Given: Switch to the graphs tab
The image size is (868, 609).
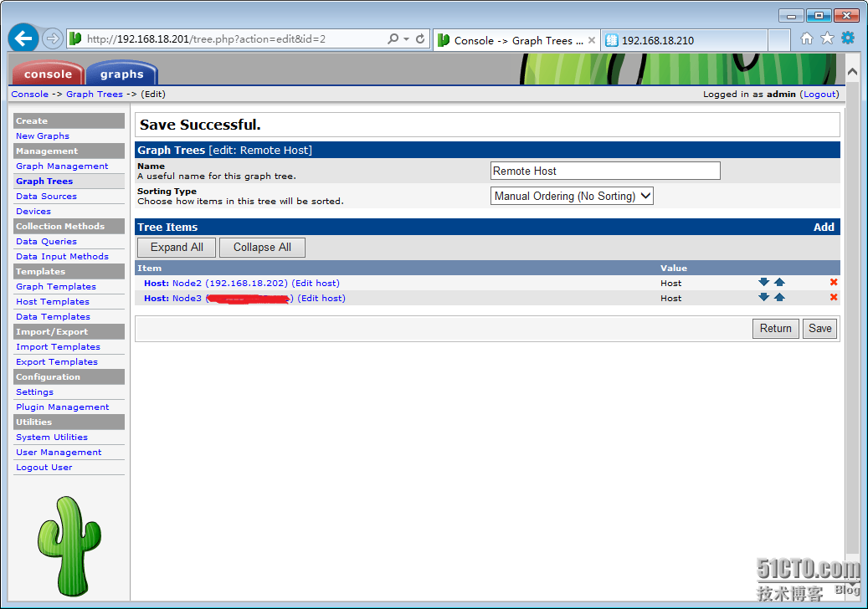Looking at the screenshot, I should coord(121,74).
